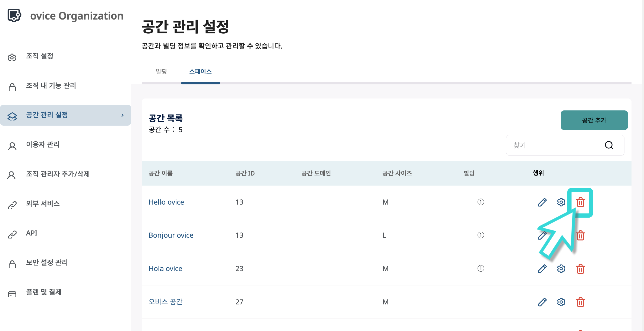
Task: Click the user icon for 이용자 관리
Action: click(12, 146)
